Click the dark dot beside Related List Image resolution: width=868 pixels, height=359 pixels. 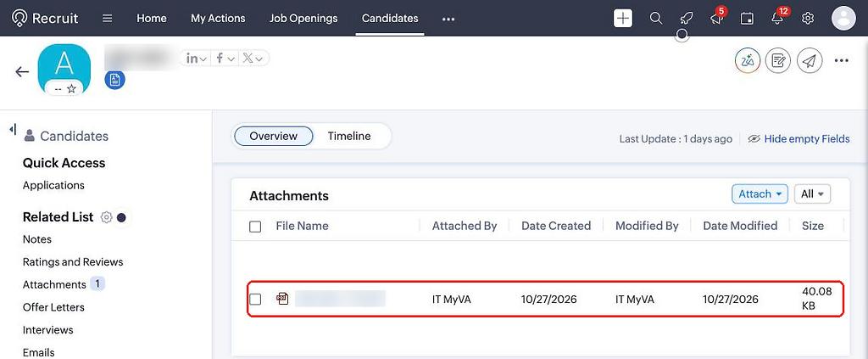coord(121,218)
